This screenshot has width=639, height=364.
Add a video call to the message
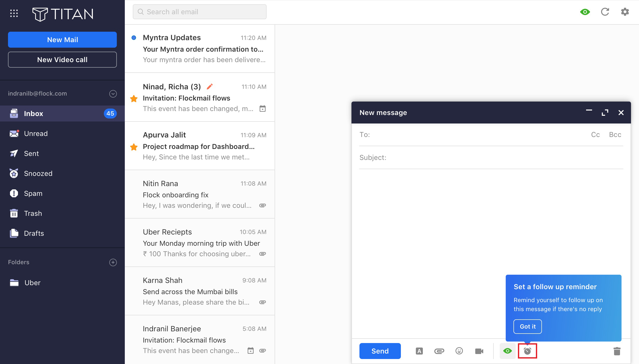tap(479, 351)
